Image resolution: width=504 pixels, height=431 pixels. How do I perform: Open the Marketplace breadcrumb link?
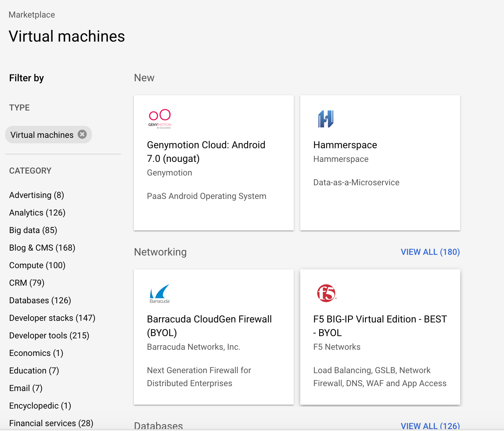pyautogui.click(x=32, y=15)
